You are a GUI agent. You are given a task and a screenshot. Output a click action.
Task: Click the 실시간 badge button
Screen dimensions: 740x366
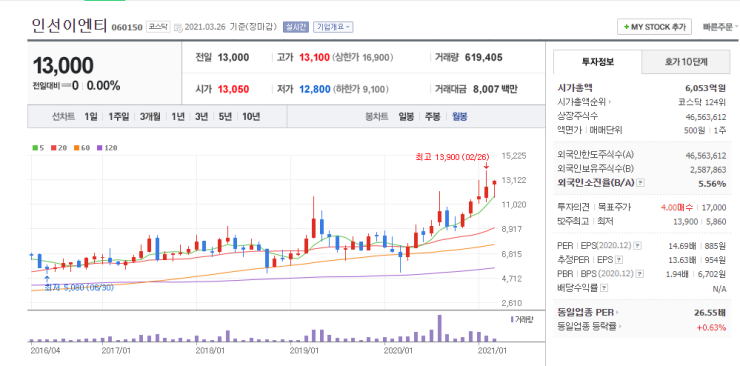pos(296,27)
